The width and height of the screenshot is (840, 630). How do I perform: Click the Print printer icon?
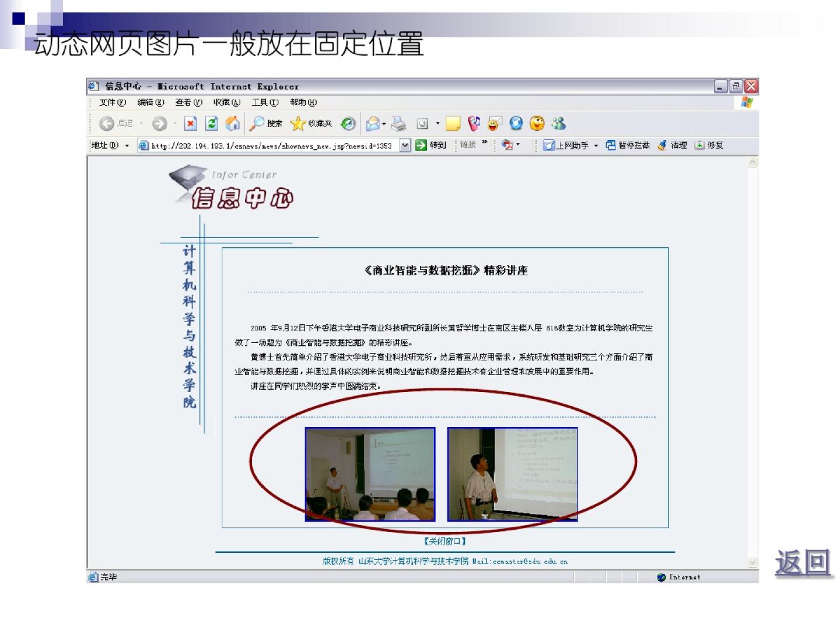(399, 124)
